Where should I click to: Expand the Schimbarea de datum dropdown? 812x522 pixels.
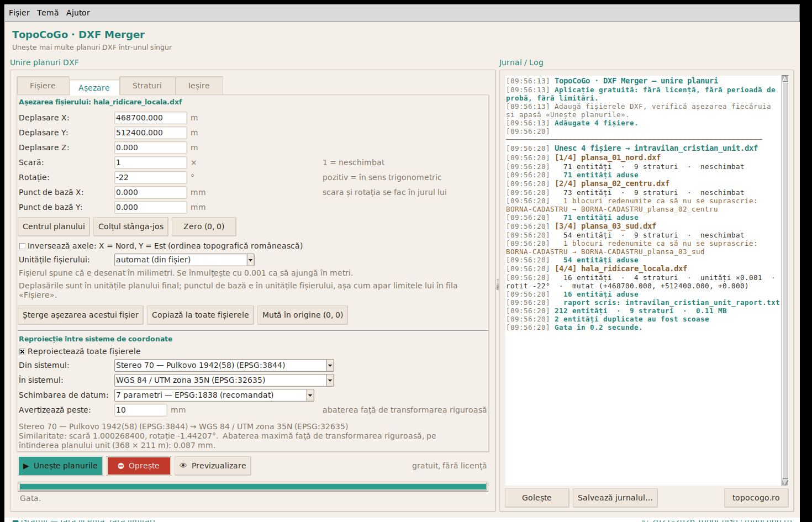click(x=310, y=395)
